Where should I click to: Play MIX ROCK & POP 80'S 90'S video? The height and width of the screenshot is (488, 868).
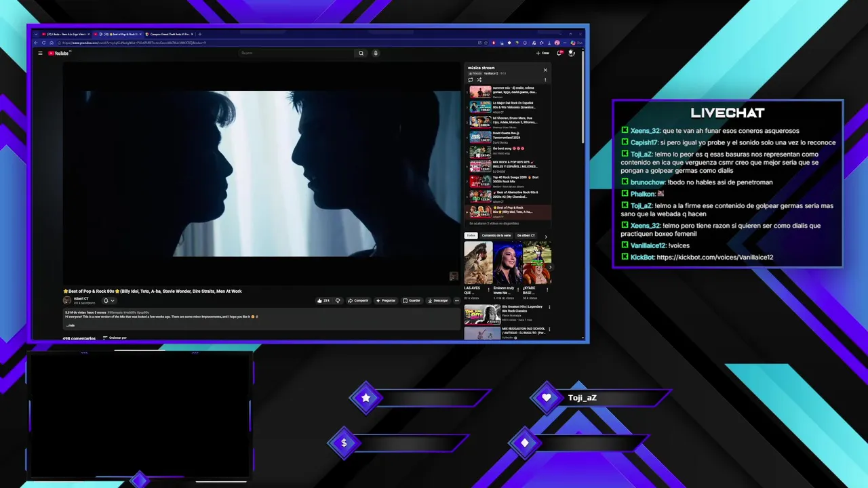click(x=509, y=167)
